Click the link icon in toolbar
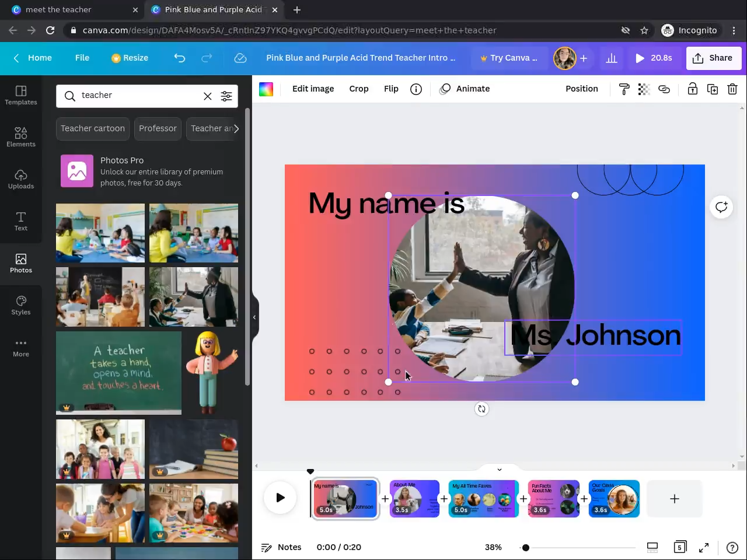This screenshot has width=747, height=560. pyautogui.click(x=664, y=89)
